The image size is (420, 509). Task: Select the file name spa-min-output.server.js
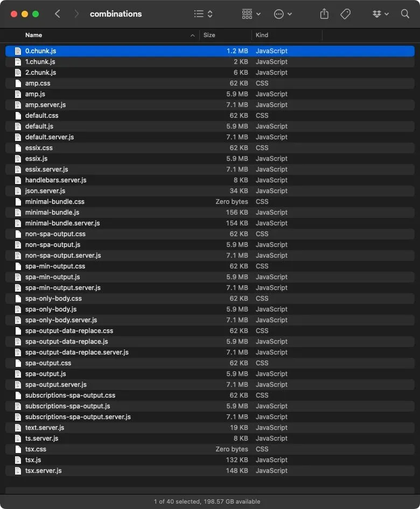(x=63, y=288)
